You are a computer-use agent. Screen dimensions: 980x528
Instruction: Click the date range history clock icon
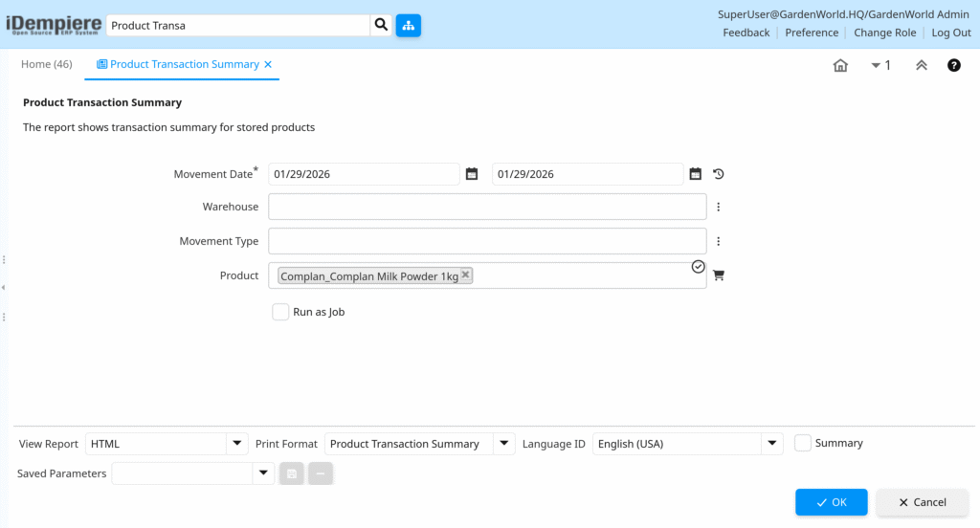(718, 174)
